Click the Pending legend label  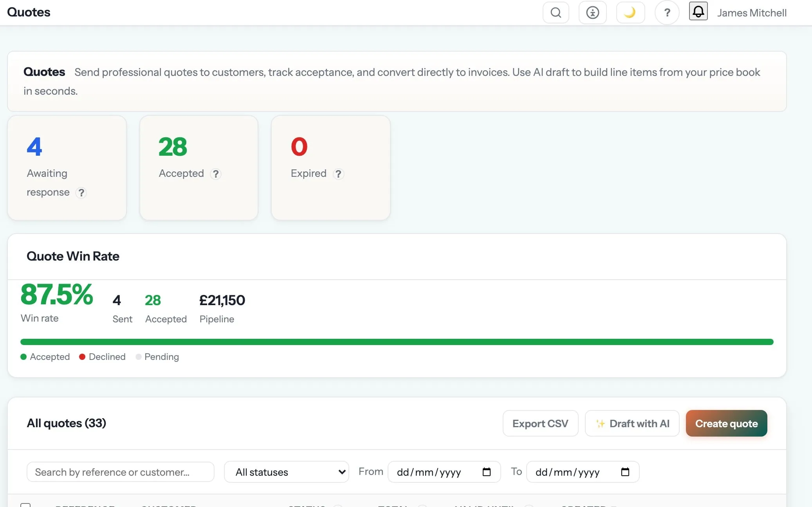coord(162,357)
